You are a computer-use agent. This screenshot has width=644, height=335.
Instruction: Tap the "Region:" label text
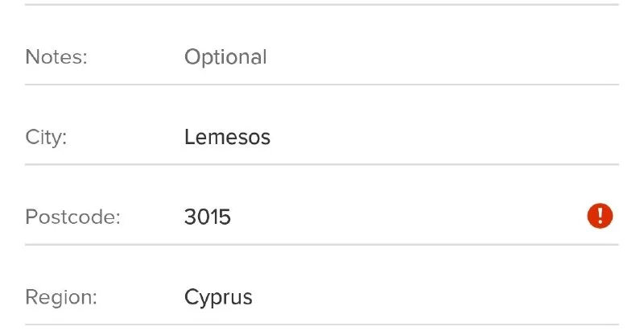(x=61, y=297)
